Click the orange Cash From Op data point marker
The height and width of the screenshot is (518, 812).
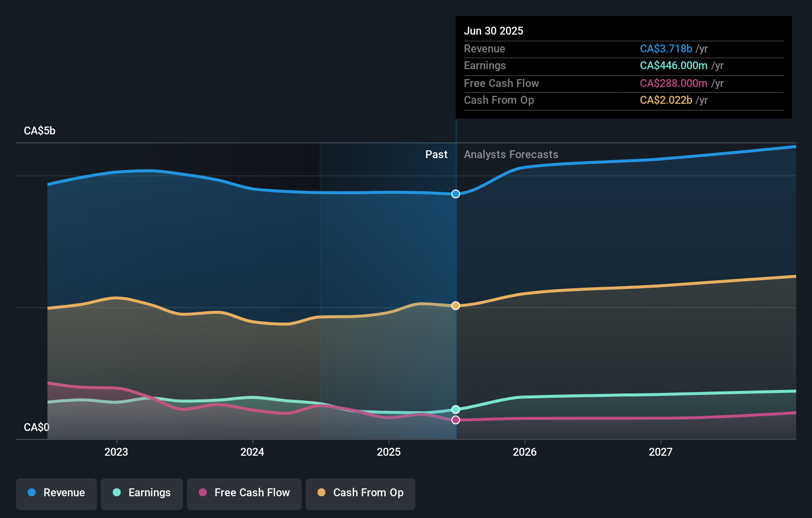455,305
